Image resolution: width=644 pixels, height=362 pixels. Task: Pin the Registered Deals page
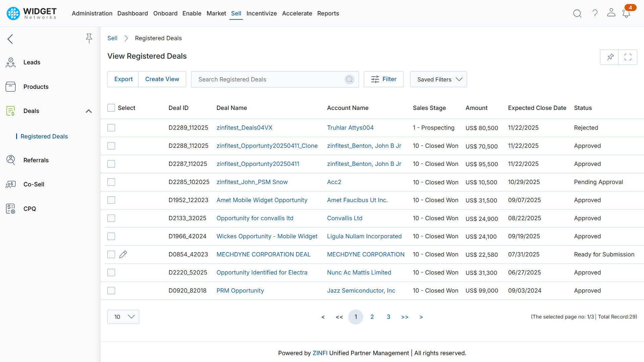tap(610, 57)
